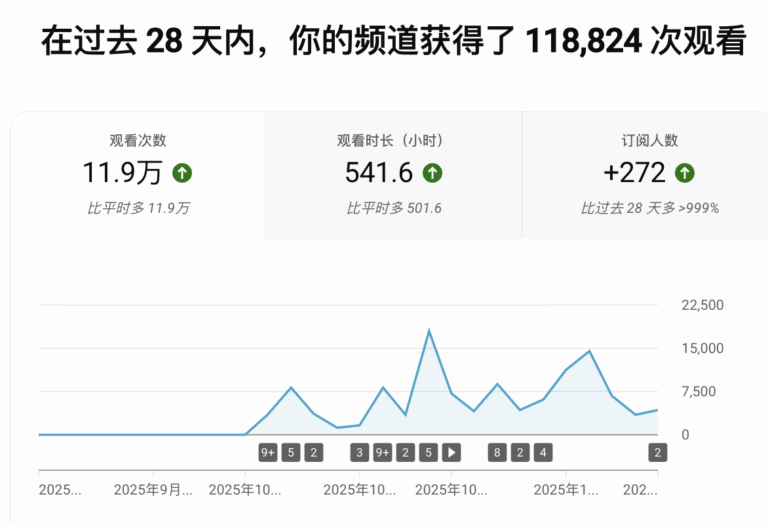Click the highest peak point on the line chart
This screenshot has height=524, width=768.
429,330
